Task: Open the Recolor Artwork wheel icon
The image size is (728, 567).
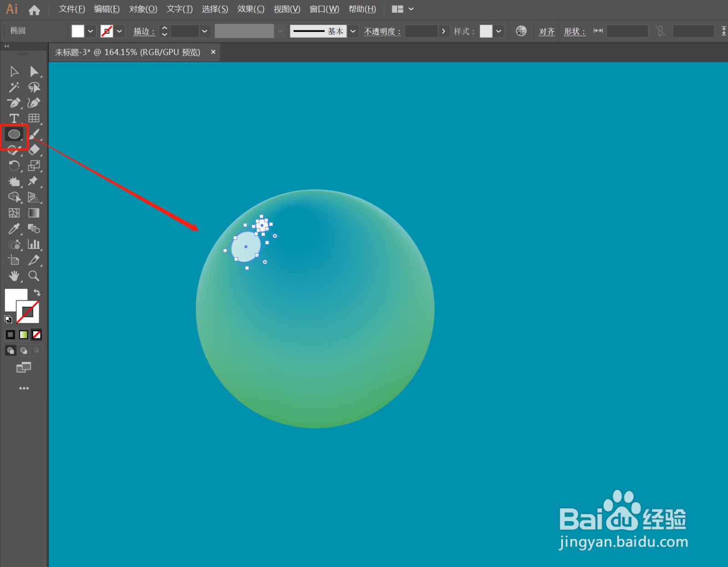Action: coord(521,31)
